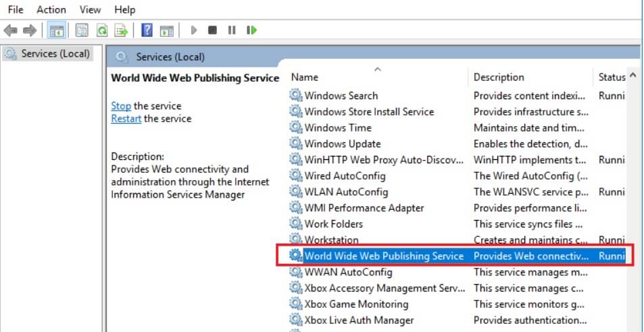
Task: Click the gear icon beside Work Folders
Action: (x=296, y=223)
